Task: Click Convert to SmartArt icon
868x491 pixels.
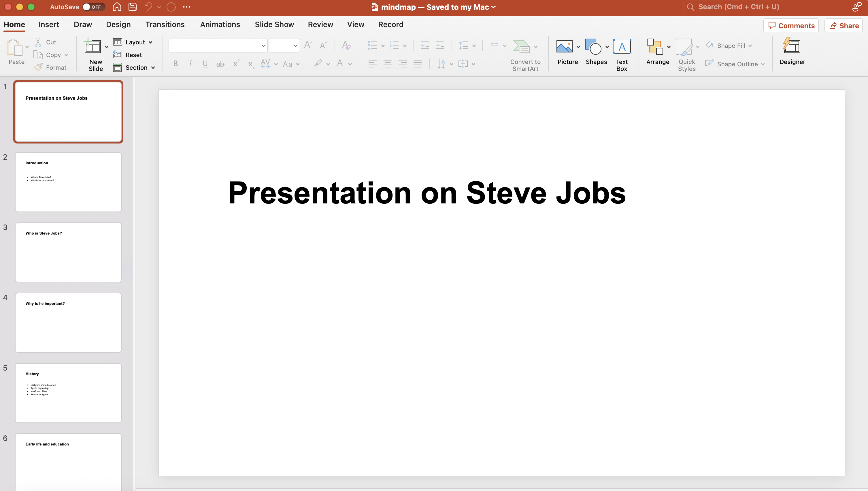Action: pyautogui.click(x=521, y=47)
